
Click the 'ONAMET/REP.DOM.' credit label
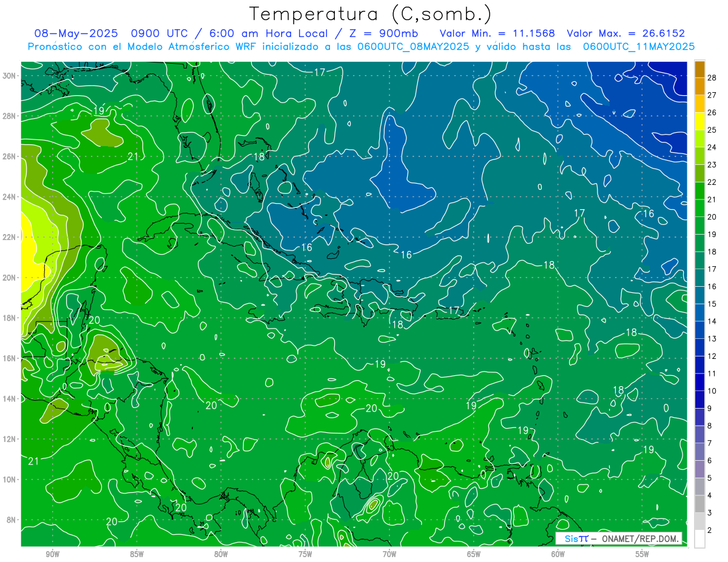[640, 538]
